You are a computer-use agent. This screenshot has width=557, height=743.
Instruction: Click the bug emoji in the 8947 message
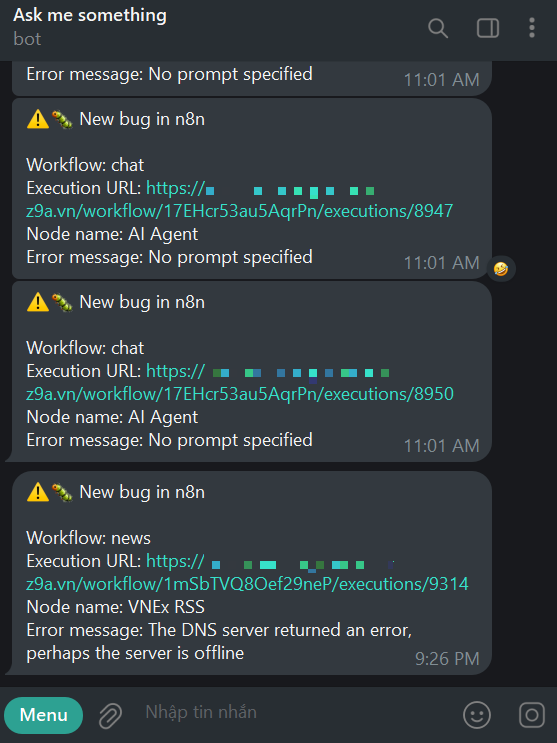click(62, 119)
